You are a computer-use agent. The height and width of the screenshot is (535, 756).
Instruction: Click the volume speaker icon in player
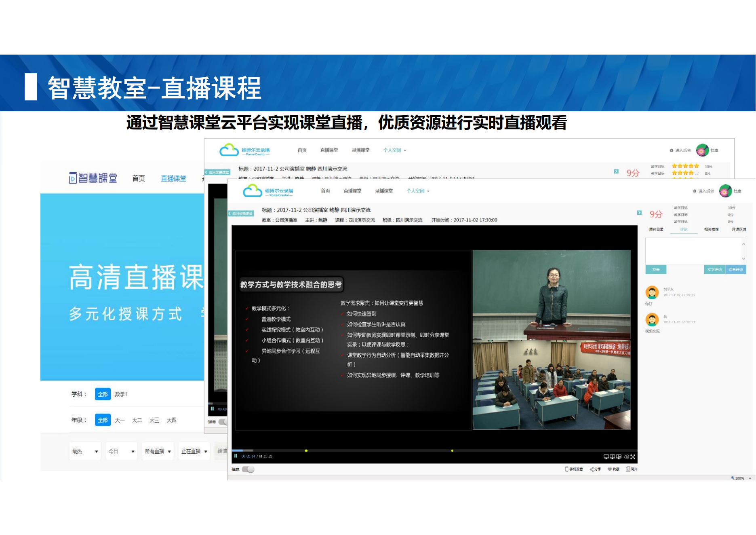[626, 457]
